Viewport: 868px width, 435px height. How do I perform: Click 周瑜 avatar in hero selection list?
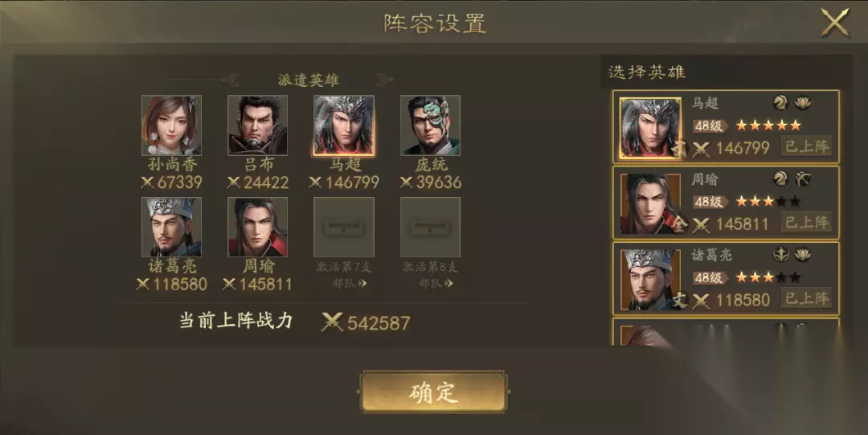[650, 203]
